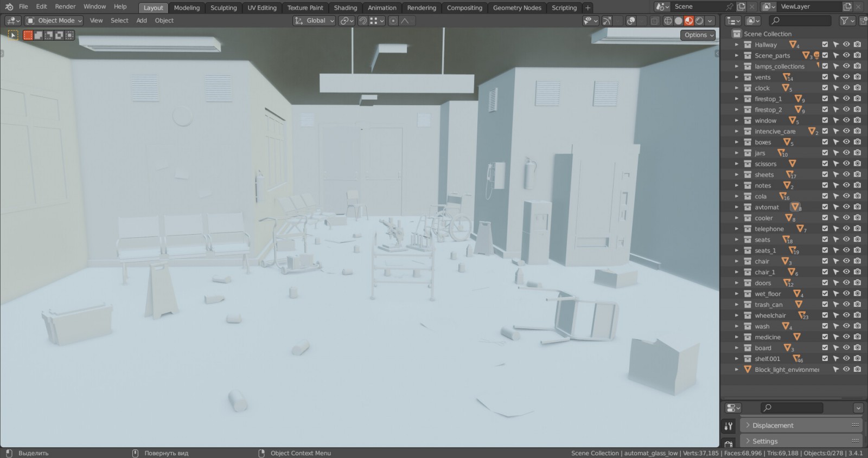The image size is (868, 458).
Task: Pin the scene to workspace icon
Action: coord(730,7)
